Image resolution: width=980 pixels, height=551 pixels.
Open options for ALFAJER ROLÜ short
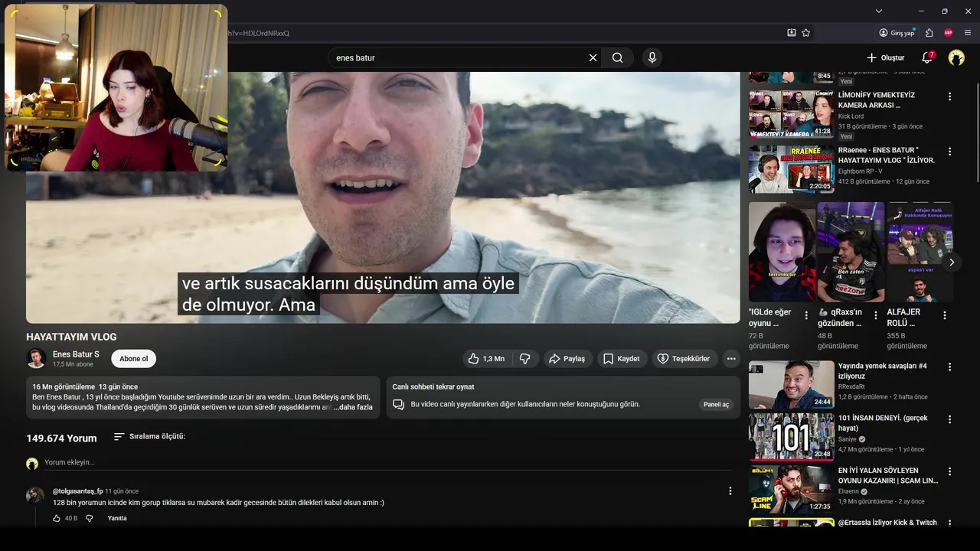945,315
